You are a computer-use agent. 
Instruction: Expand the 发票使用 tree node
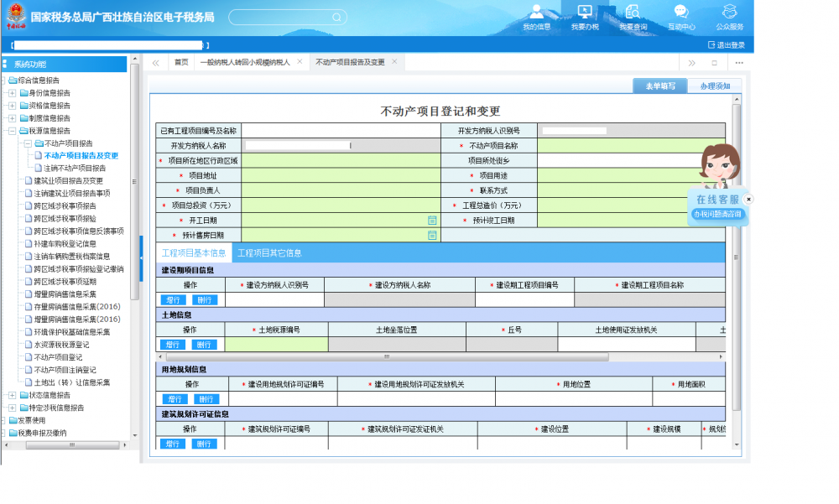[x=4, y=420]
